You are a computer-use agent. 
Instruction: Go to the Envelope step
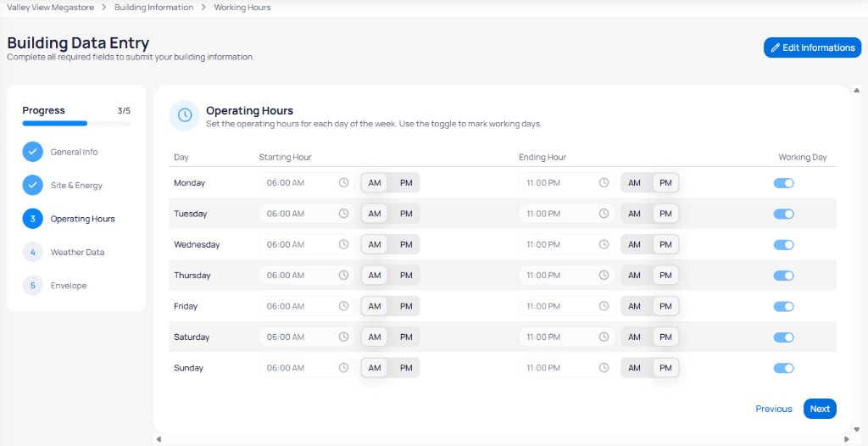coord(69,286)
